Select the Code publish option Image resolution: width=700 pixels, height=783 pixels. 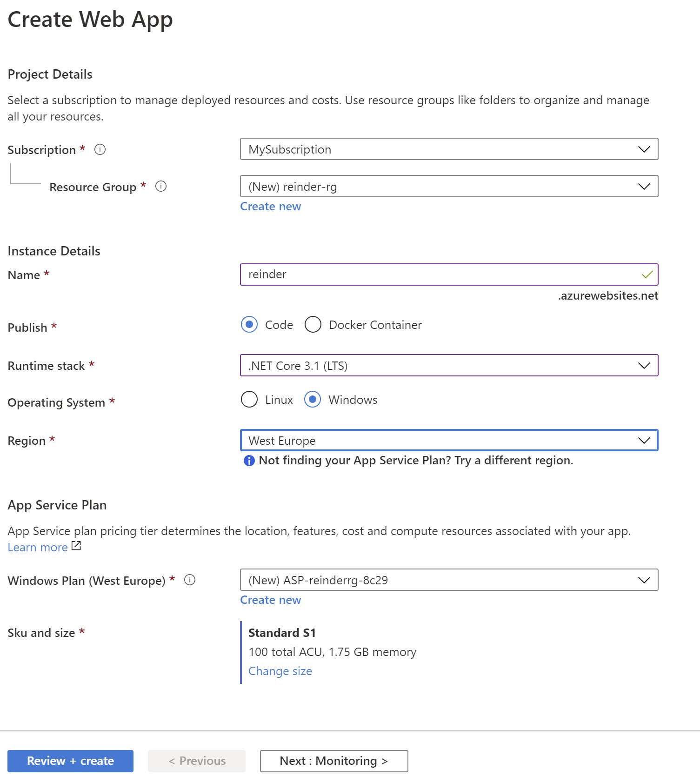(x=249, y=325)
